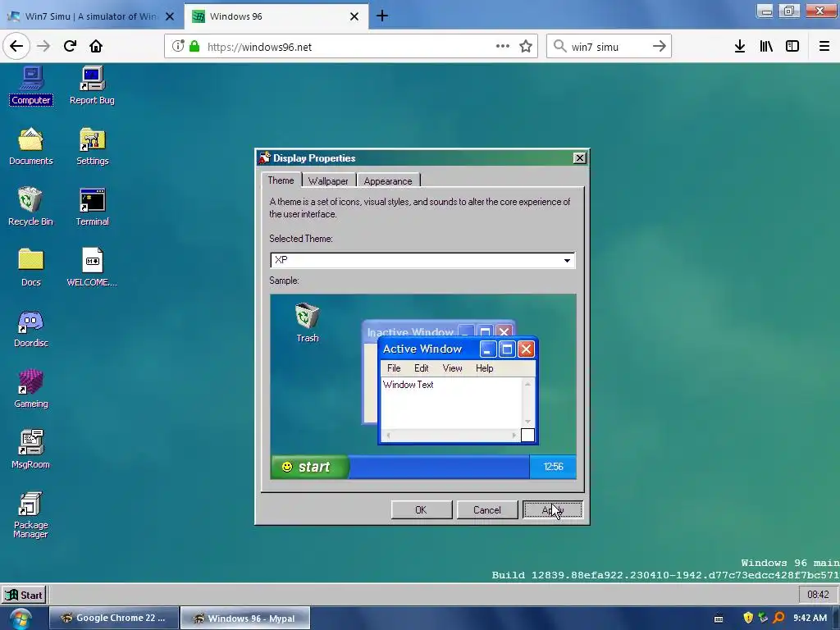
Task: Click the system tray clock 9:42 AM
Action: (810, 619)
